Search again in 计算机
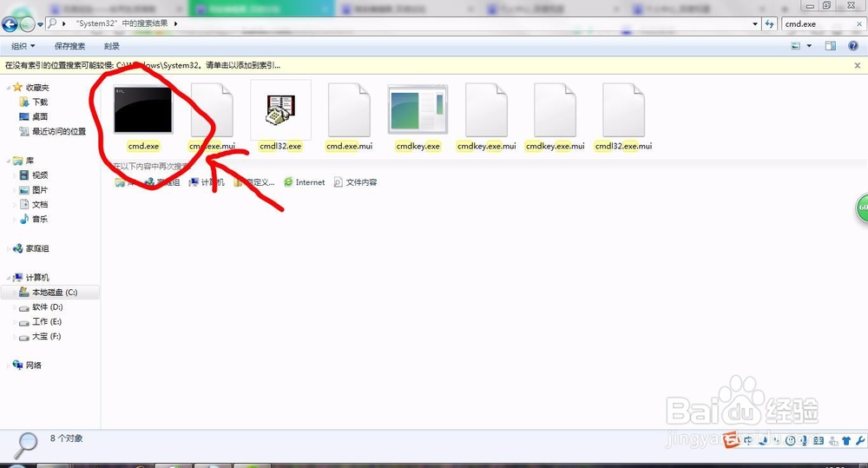 point(207,182)
